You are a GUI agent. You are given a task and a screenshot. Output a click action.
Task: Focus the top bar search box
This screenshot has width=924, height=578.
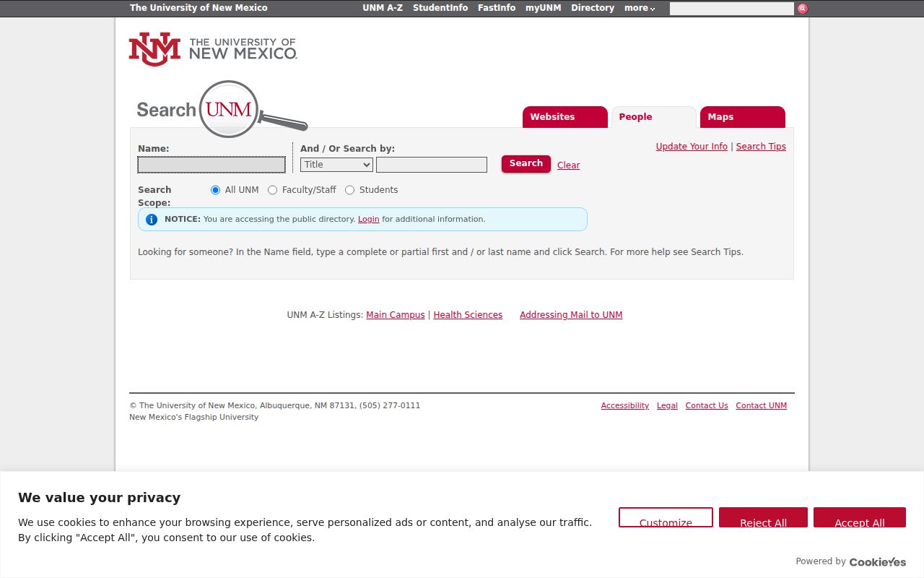[x=732, y=9]
